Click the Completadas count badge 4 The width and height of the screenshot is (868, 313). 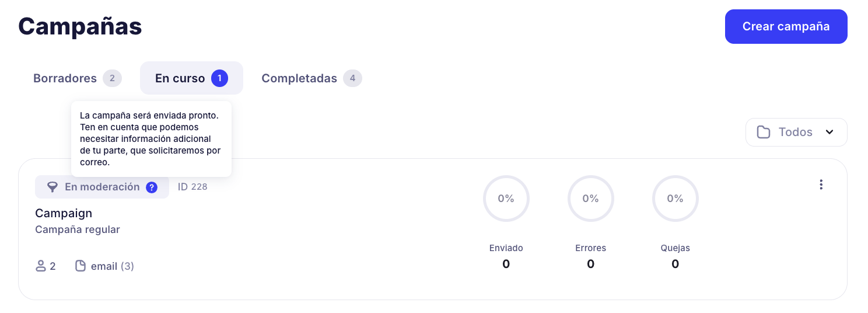pyautogui.click(x=352, y=78)
